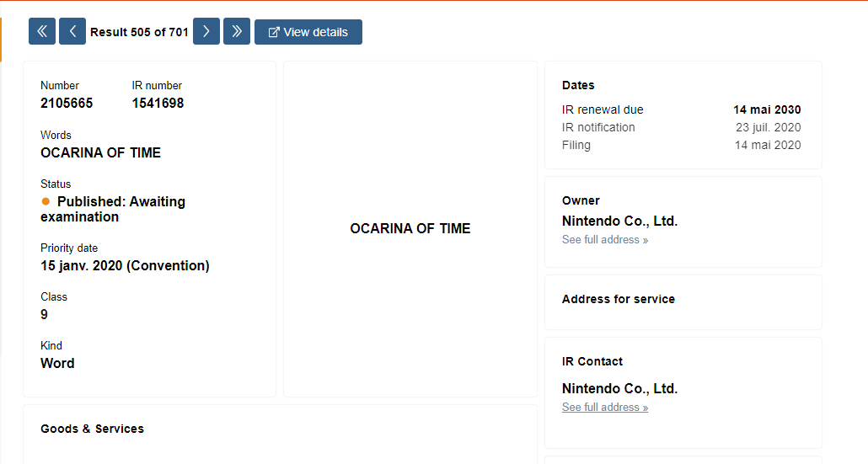
Task: Select the class value 9
Action: click(x=45, y=315)
